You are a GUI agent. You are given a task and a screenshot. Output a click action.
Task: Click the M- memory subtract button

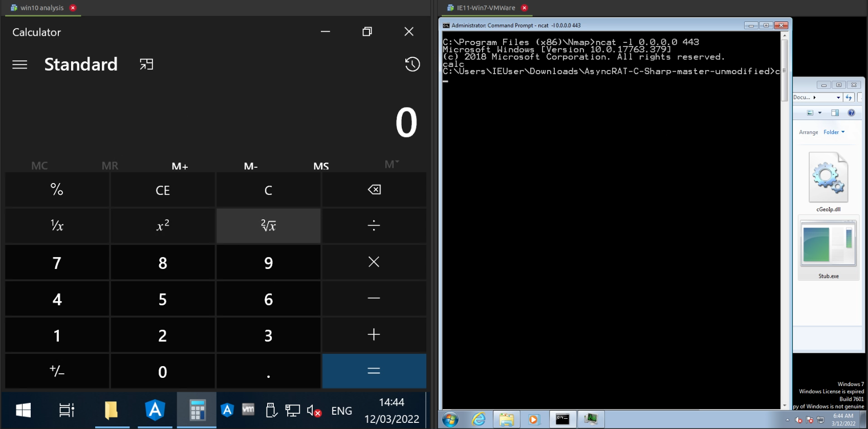pyautogui.click(x=251, y=166)
